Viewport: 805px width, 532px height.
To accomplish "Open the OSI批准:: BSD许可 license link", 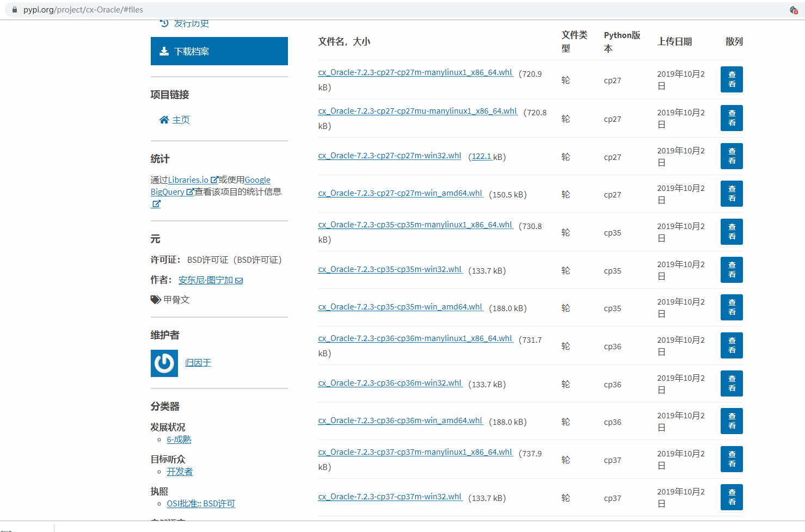I will point(201,504).
